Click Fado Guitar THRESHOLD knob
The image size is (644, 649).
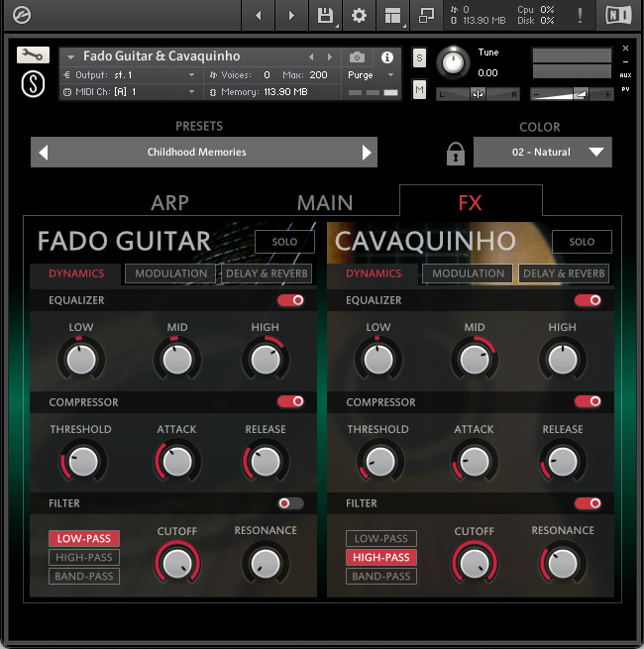point(82,462)
